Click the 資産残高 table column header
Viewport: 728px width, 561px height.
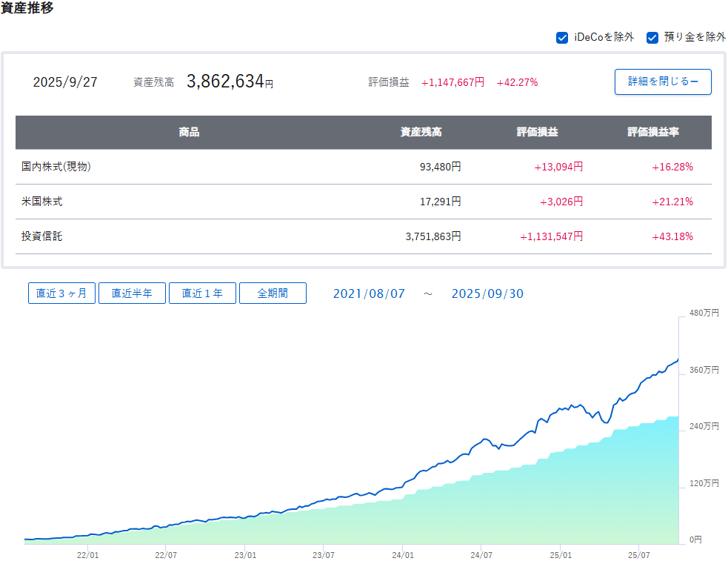coord(421,133)
